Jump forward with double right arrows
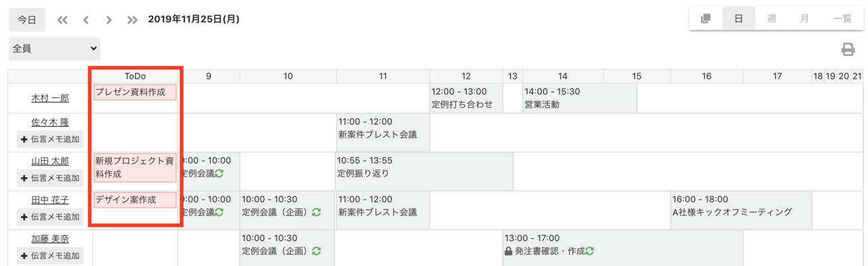 click(132, 20)
